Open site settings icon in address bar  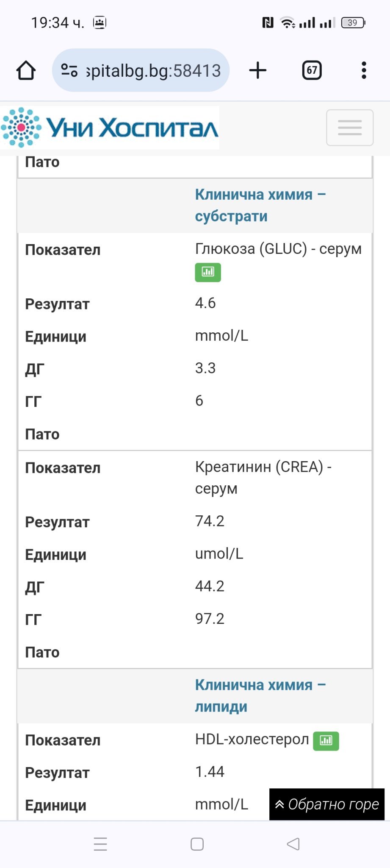click(69, 70)
